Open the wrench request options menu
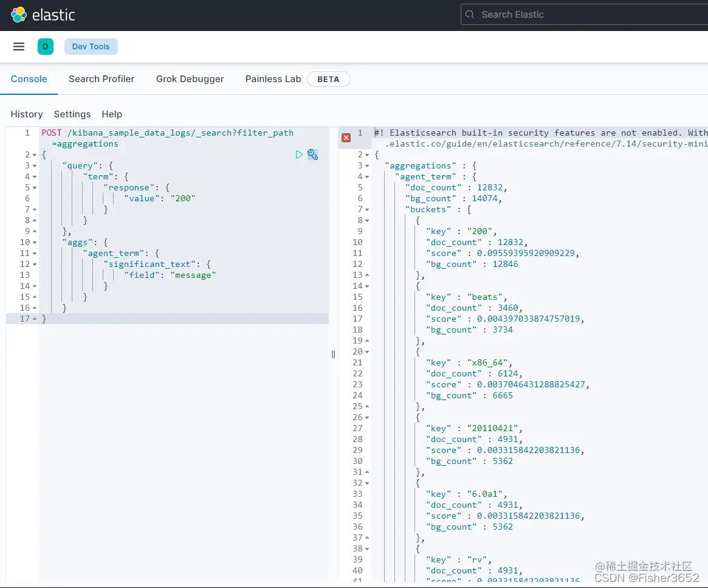708x588 pixels. click(312, 155)
